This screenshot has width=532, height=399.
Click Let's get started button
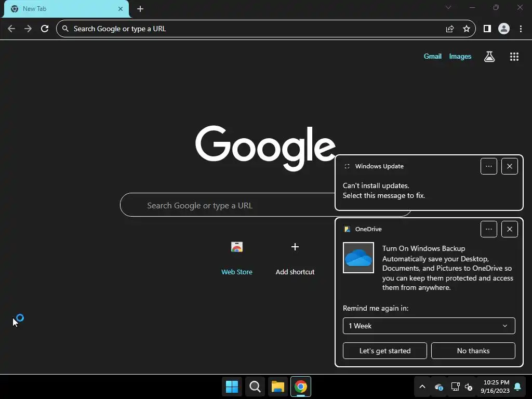[385, 351]
